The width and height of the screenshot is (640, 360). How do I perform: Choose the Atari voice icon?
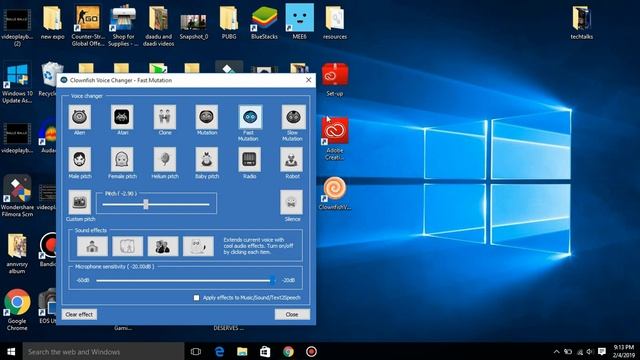tap(122, 117)
